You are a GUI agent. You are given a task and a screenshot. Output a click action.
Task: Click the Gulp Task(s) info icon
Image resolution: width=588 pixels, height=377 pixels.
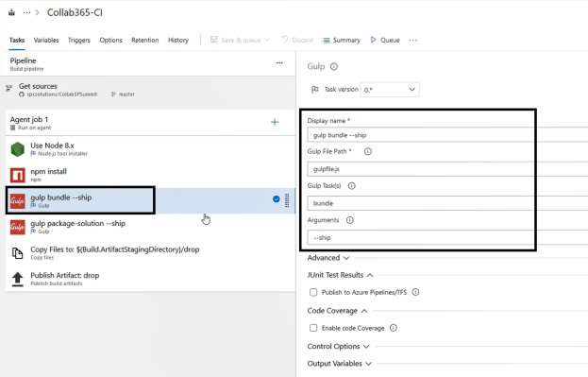pyautogui.click(x=351, y=186)
